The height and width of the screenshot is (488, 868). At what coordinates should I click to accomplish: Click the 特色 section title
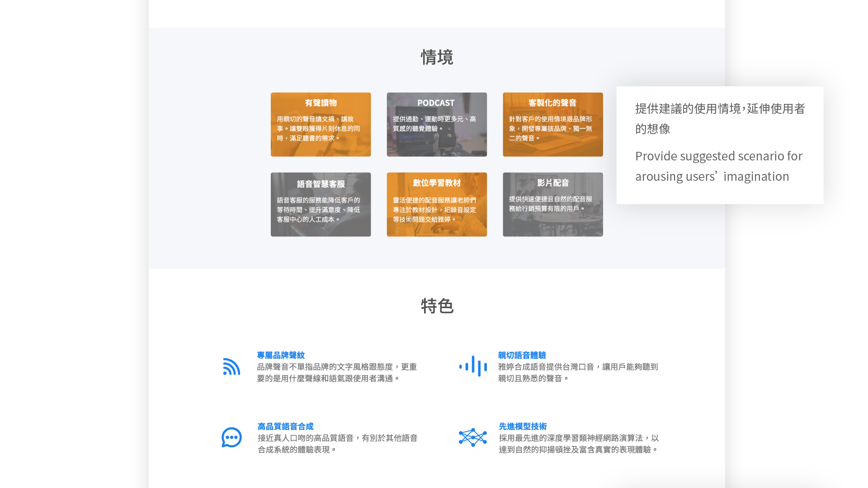[437, 306]
